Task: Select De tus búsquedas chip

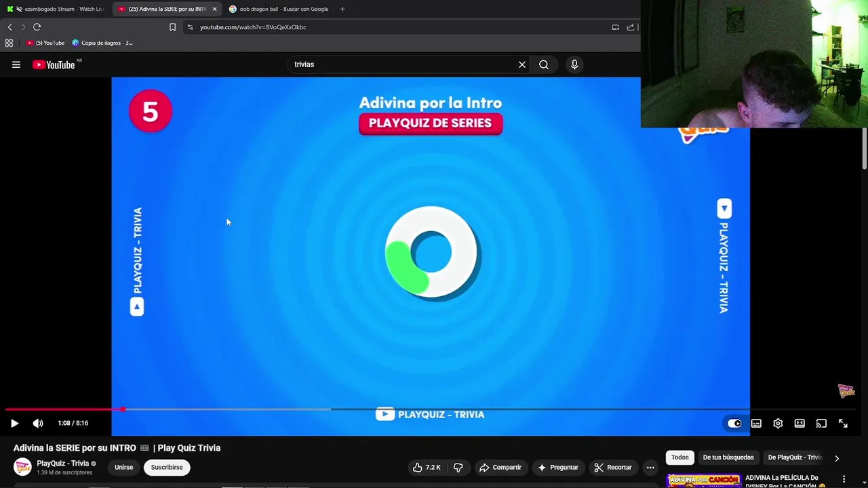Action: coord(728,457)
